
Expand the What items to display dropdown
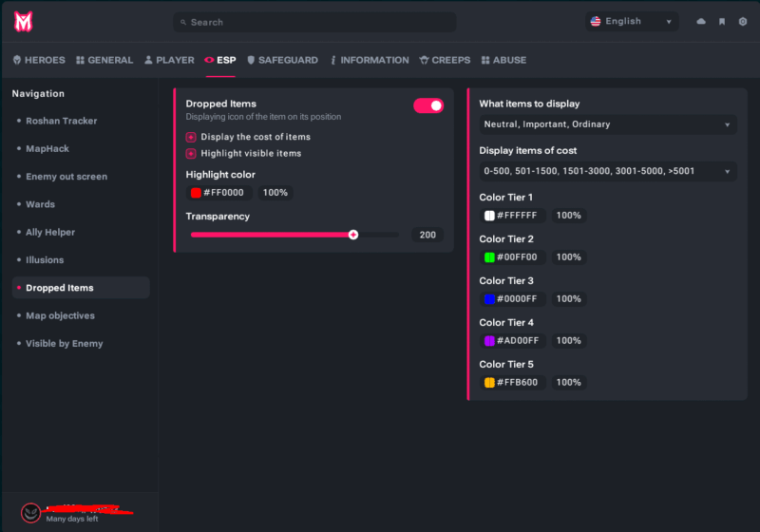(608, 124)
